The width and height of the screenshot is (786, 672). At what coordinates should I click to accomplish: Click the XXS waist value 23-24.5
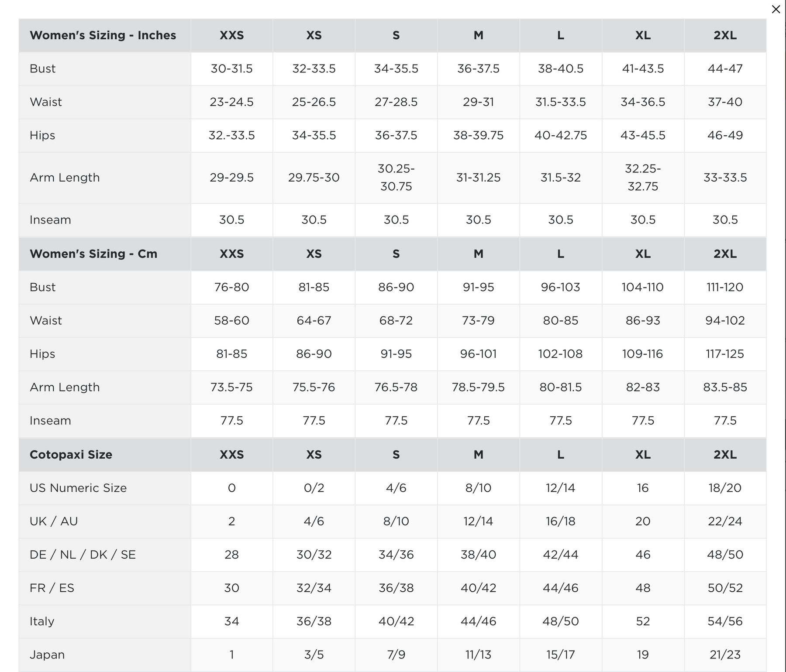pos(231,102)
